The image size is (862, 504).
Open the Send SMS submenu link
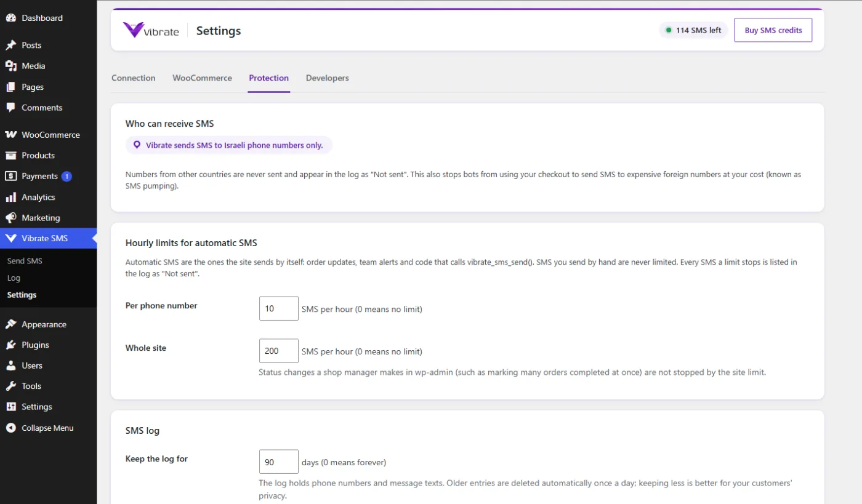(25, 261)
